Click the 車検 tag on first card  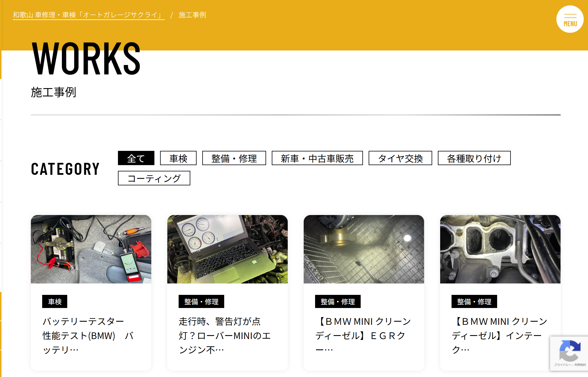click(x=55, y=301)
